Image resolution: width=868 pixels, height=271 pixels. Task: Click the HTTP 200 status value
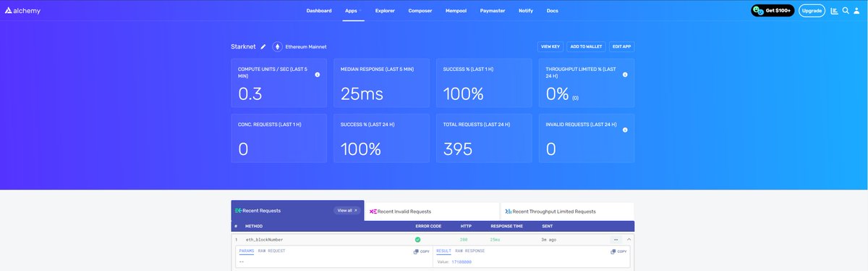tap(464, 239)
